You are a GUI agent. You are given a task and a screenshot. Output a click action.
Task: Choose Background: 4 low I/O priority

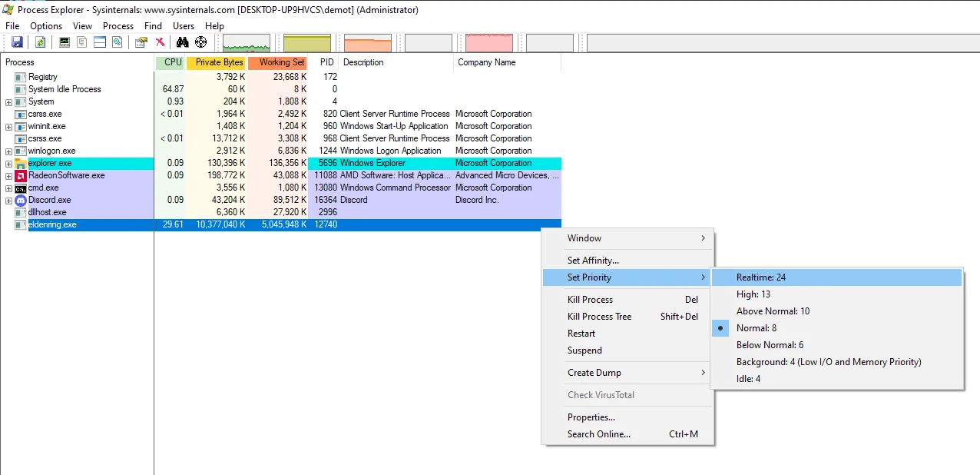click(x=837, y=362)
